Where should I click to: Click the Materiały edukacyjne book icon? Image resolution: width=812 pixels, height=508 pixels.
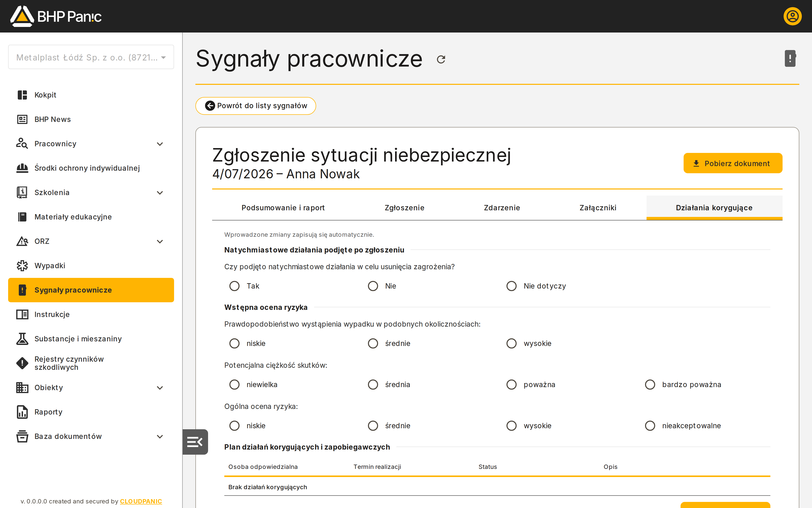tap(22, 217)
